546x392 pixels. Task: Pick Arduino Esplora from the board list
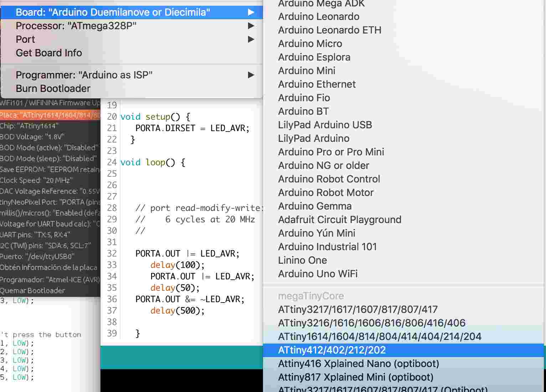pos(403,57)
